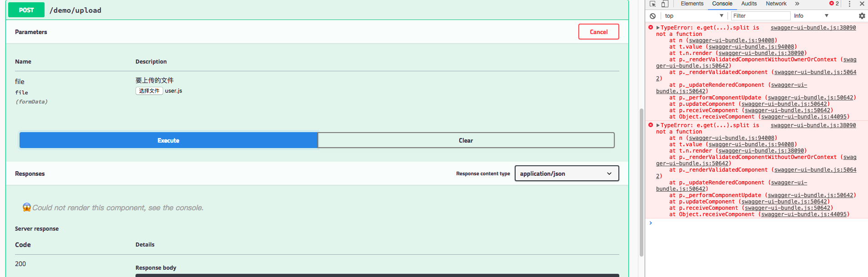
Task: Close the DevTools panel with the X
Action: click(x=862, y=4)
